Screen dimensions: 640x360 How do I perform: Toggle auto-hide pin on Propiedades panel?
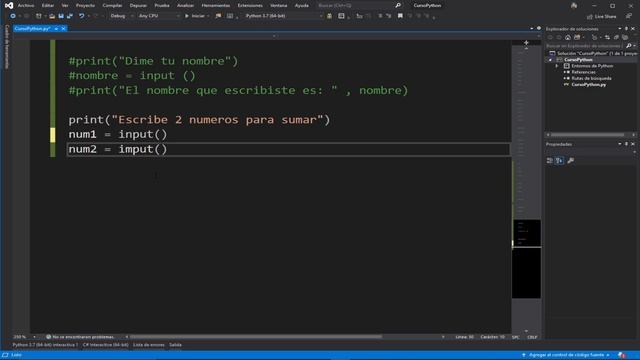click(626, 144)
